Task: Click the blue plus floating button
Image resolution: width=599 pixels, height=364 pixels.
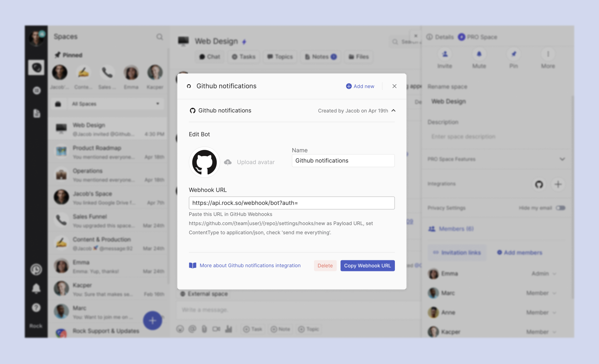Action: click(153, 321)
